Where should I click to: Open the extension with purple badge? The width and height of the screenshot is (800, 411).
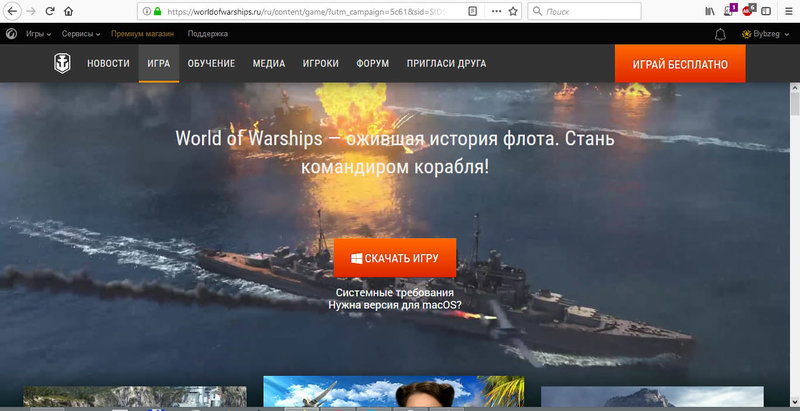730,10
